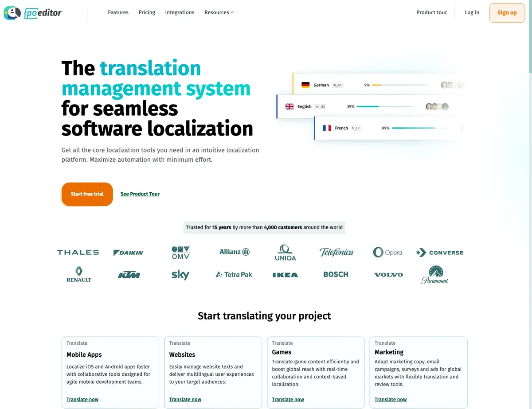Click Translate now under Mobile Apps
This screenshot has width=532, height=409.
(82, 399)
